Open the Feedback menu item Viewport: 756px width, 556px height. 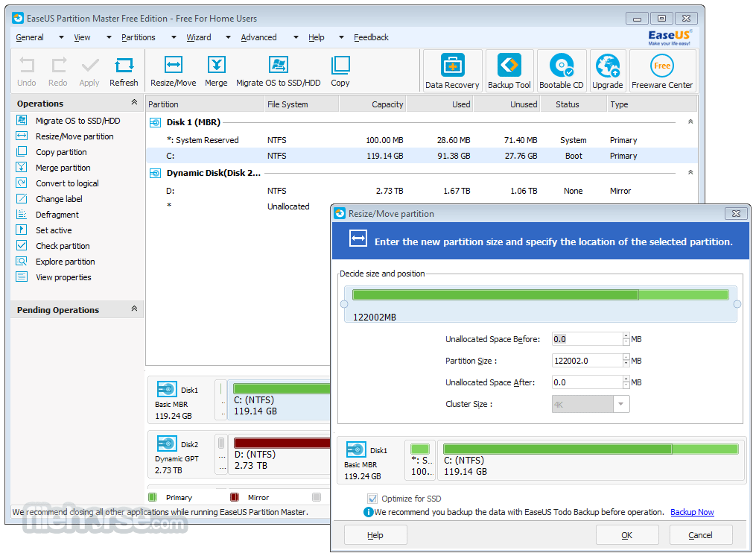click(371, 38)
